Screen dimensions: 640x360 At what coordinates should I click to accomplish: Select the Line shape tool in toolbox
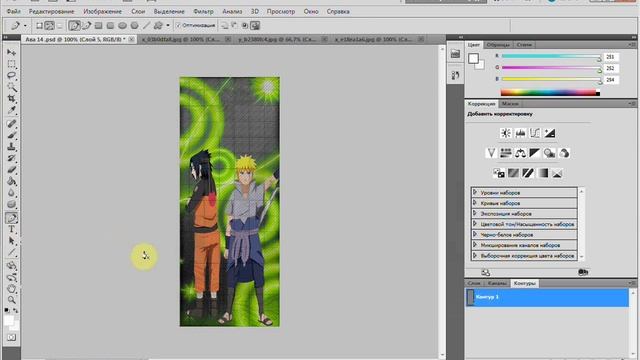[11, 252]
